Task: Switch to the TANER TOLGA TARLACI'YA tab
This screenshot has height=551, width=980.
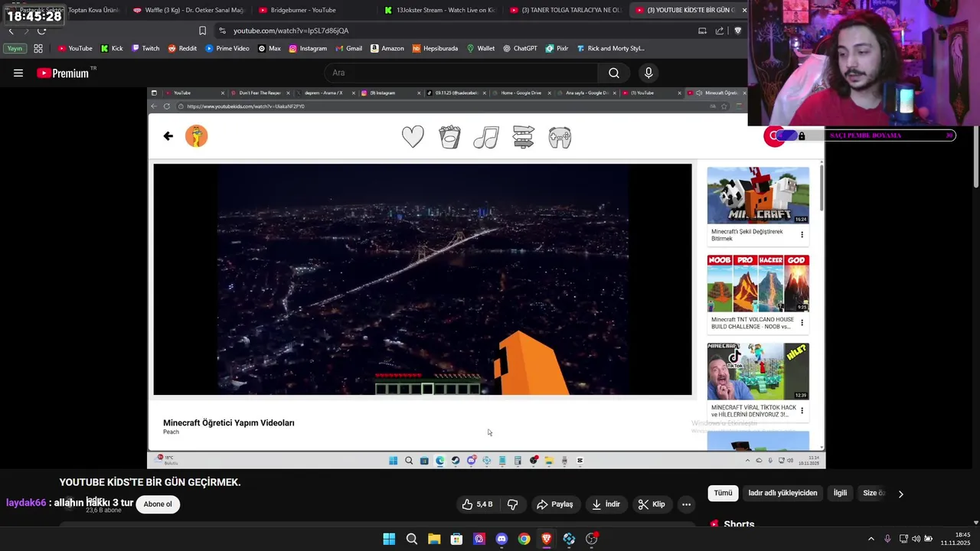Action: coord(565,10)
